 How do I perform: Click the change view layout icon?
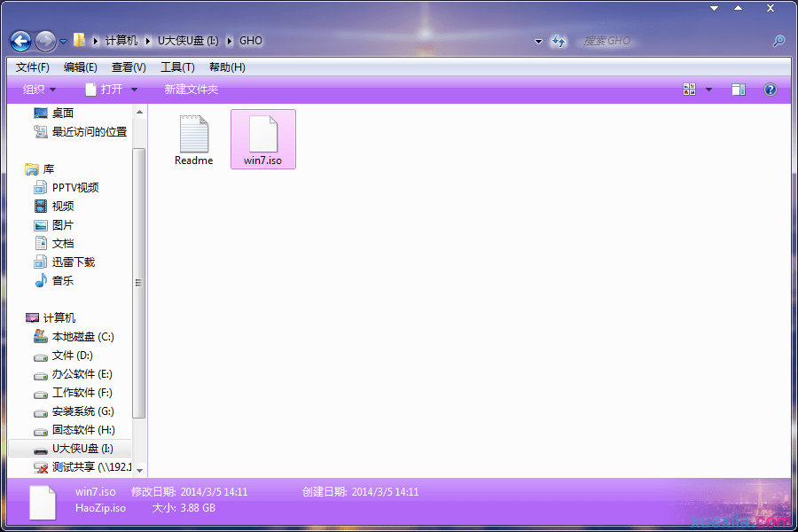(x=690, y=89)
